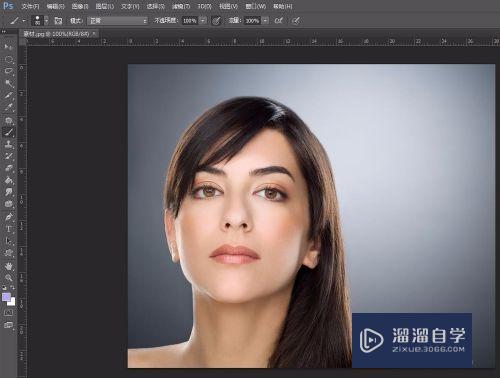Select the Move tool
Viewport: 500px width, 378px height.
click(8, 47)
